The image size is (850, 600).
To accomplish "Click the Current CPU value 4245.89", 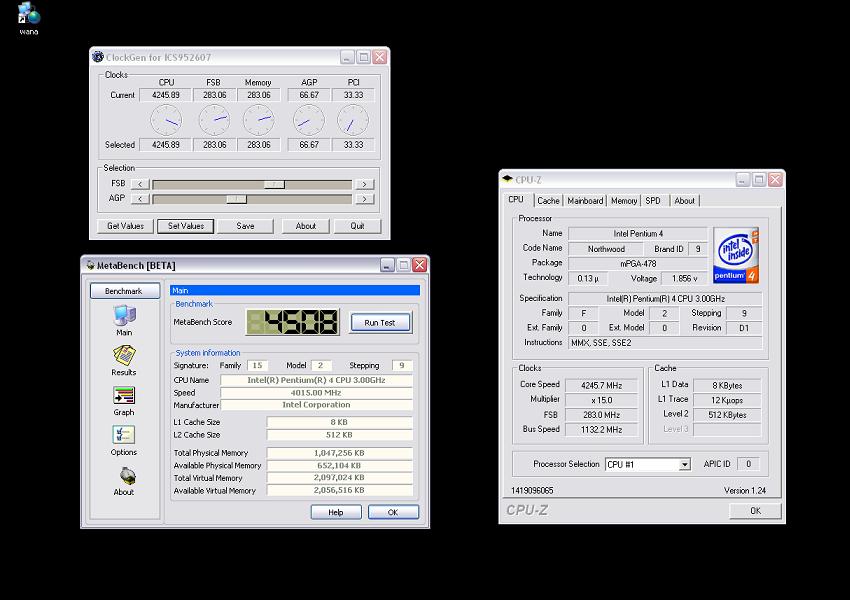I will pos(165,95).
